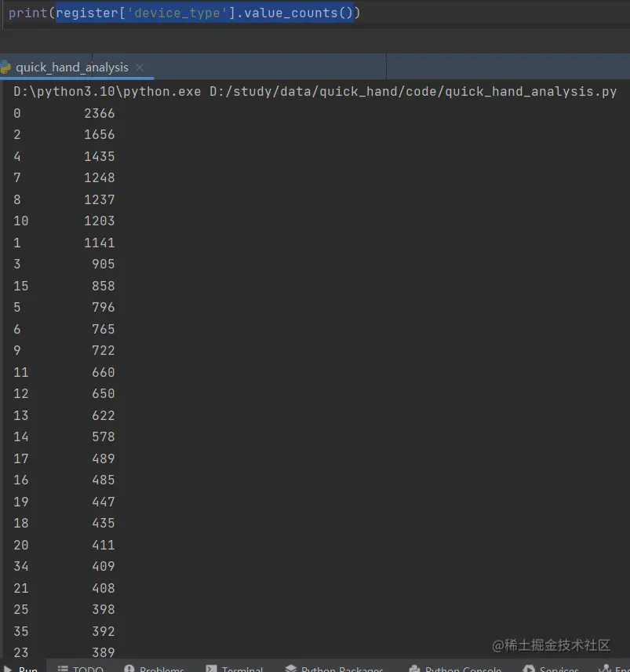
Task: Open the quick_hand_analysis run tab
Action: tap(72, 68)
